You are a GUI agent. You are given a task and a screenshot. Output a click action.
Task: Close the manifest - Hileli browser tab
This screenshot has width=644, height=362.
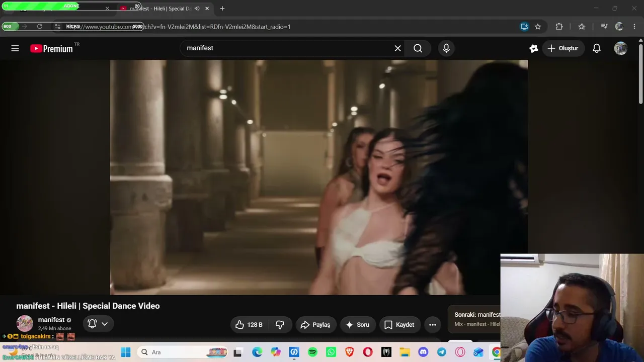point(207,9)
